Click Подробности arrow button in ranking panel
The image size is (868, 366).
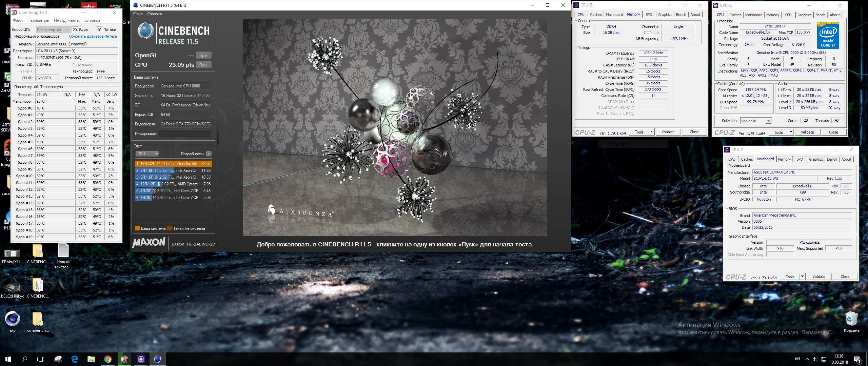tap(209, 154)
